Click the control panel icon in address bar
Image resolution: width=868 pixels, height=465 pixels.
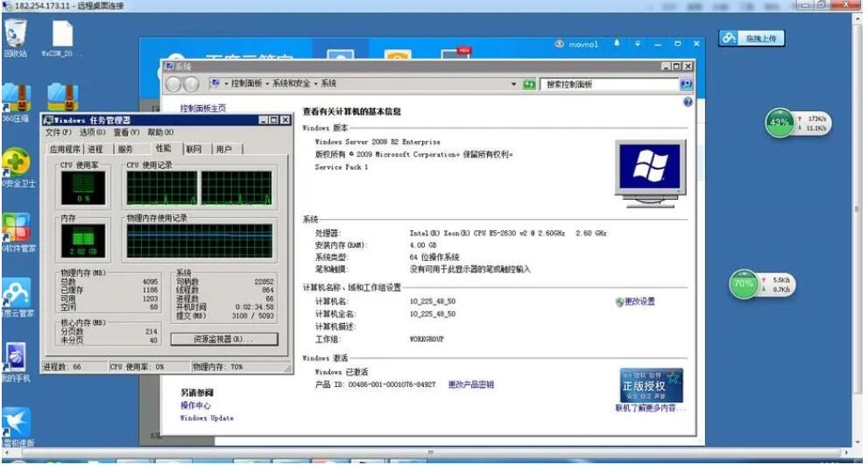coord(215,83)
